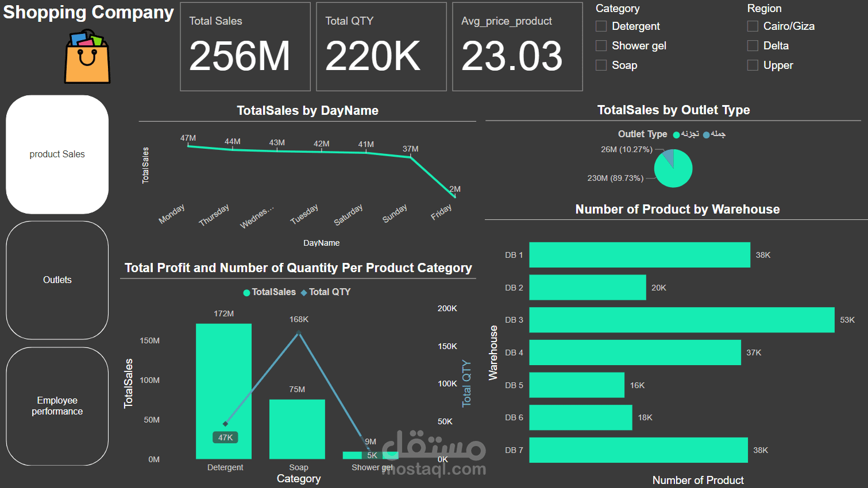Open the product Sales page button
This screenshot has width=868, height=488.
pyautogui.click(x=57, y=154)
